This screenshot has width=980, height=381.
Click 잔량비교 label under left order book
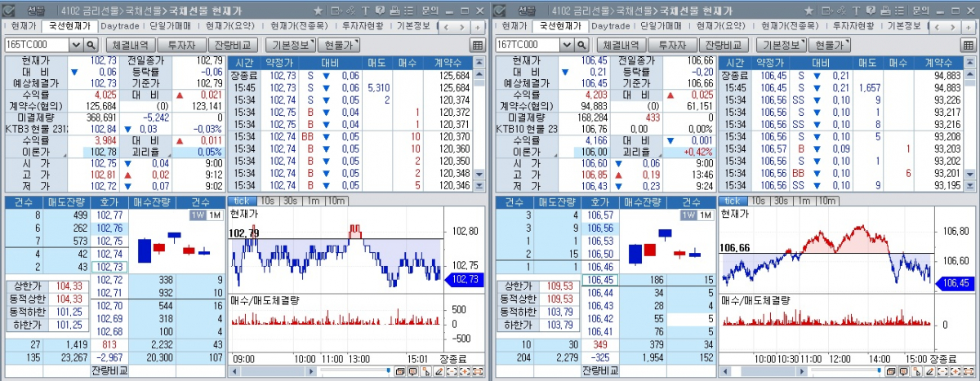coord(110,370)
